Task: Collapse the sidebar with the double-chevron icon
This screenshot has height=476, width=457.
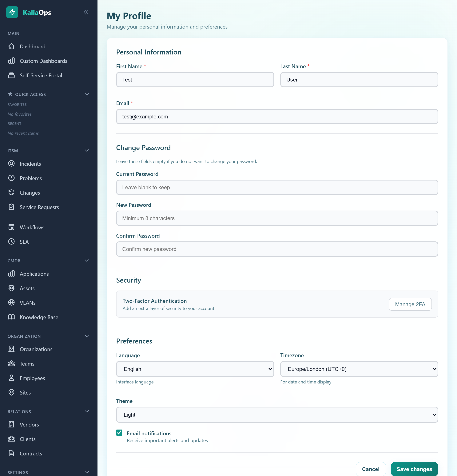Action: point(86,12)
